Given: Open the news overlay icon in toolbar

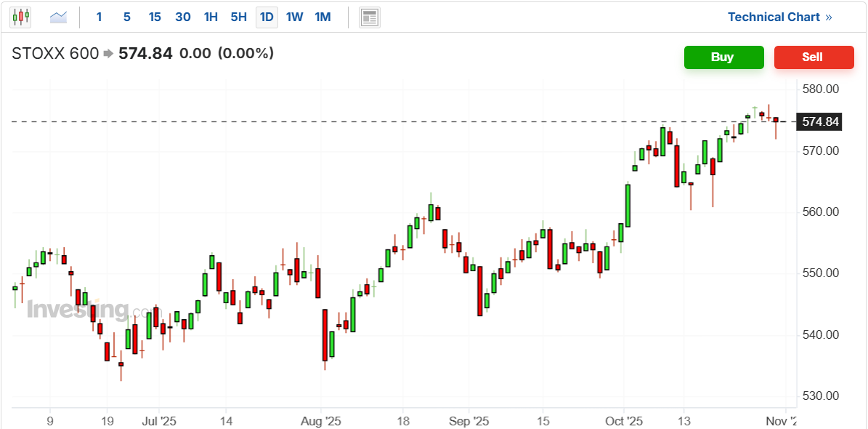Looking at the screenshot, I should point(370,17).
